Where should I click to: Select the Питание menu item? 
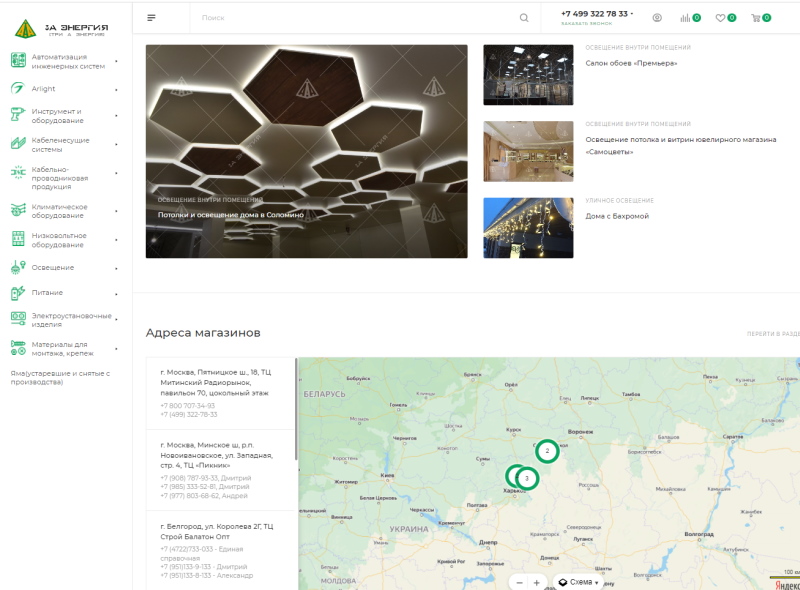click(47, 293)
